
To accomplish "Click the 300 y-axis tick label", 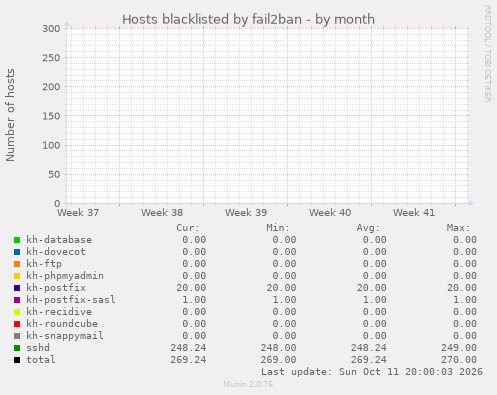I will pos(51,29).
